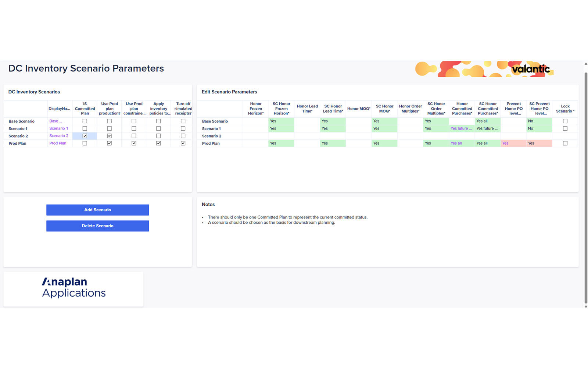This screenshot has width=588, height=368.
Task: Toggle Lock Scenario for Scenario 1
Action: [x=565, y=128]
